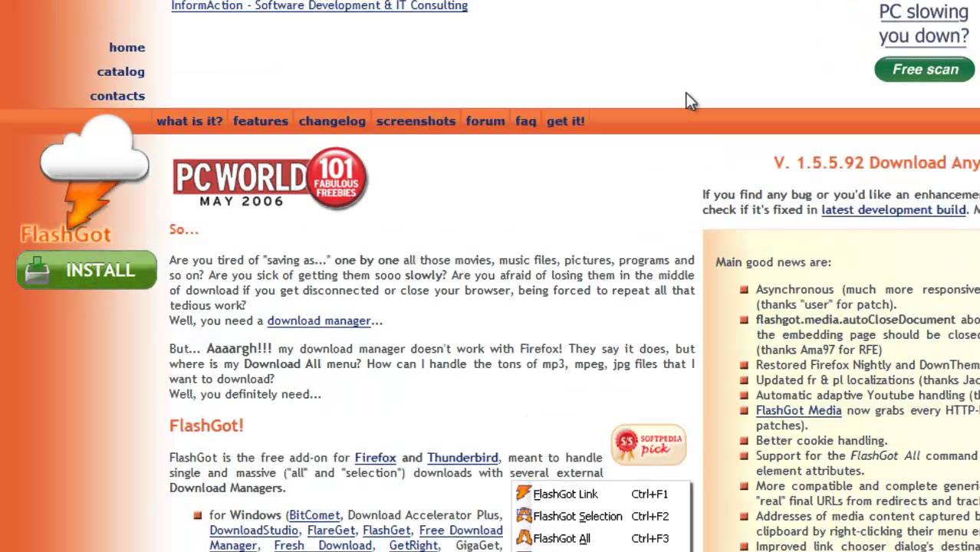Click the green INSTALL button

click(87, 270)
